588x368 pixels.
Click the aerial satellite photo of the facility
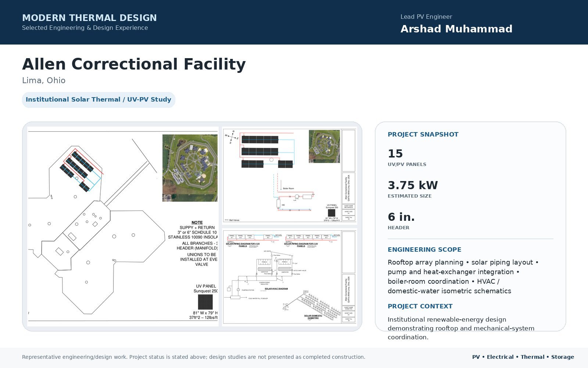pos(190,168)
